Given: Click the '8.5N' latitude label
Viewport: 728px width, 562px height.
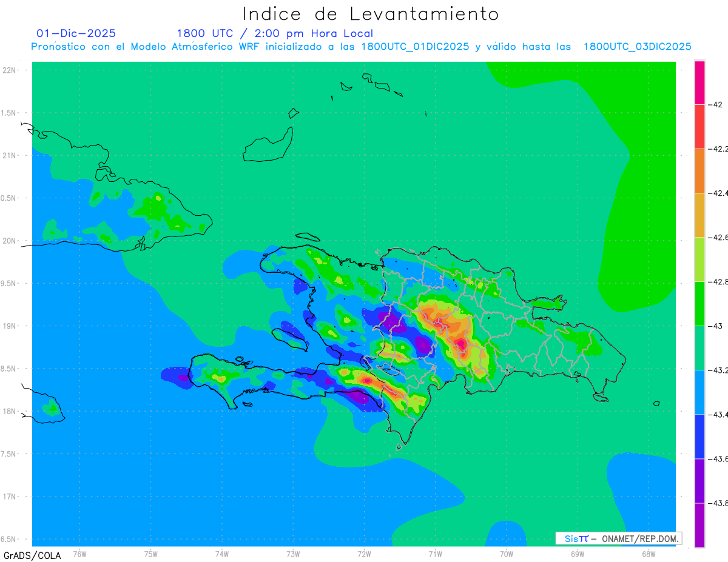Looking at the screenshot, I should [9, 369].
